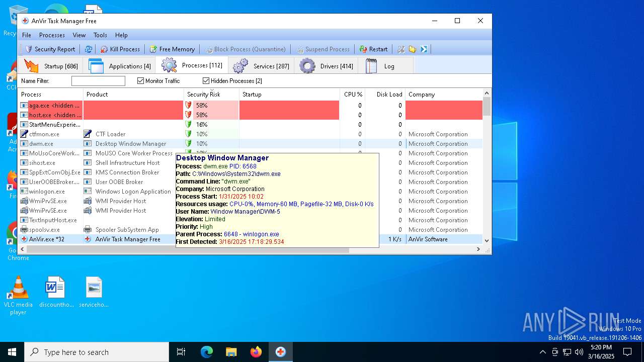
Task: Open Microsoft Edge from taskbar
Action: 207,352
